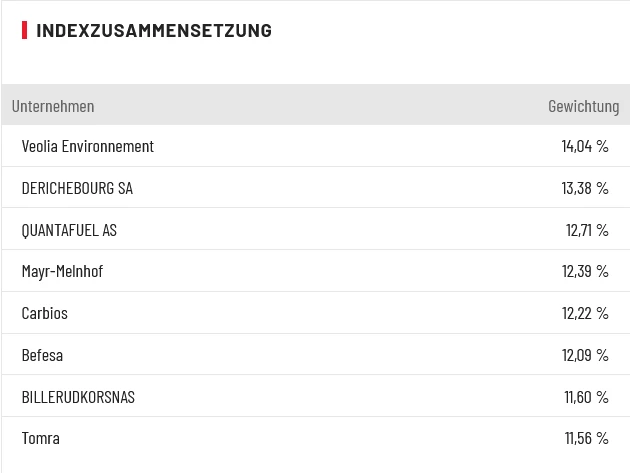This screenshot has width=630, height=473.
Task: Click the Befesa company name
Action: [42, 355]
